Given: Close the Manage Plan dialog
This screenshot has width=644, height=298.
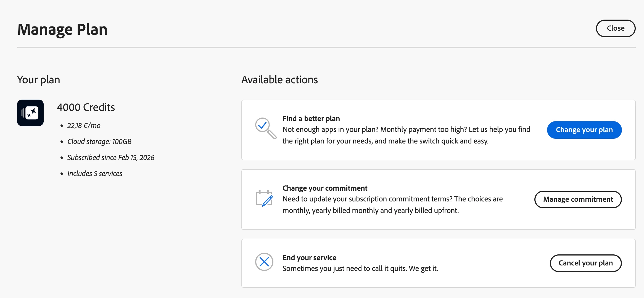Looking at the screenshot, I should [x=615, y=28].
